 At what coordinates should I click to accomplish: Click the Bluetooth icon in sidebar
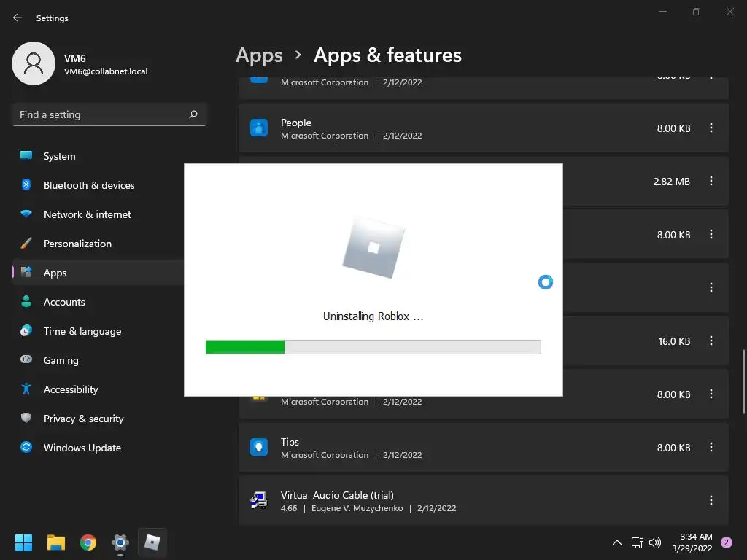click(26, 184)
